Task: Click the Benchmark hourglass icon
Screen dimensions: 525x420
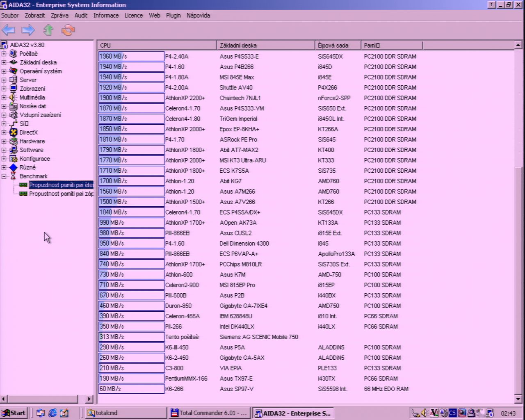Action: [x=14, y=176]
